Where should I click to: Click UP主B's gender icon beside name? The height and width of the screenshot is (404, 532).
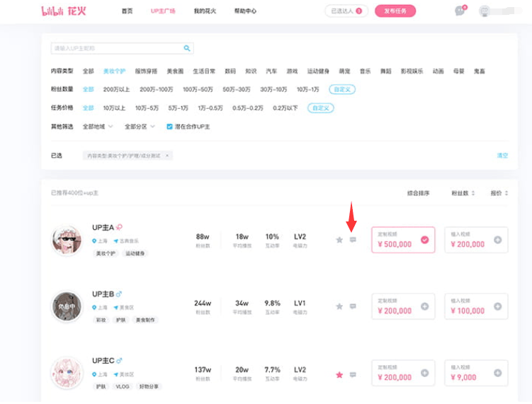click(119, 294)
